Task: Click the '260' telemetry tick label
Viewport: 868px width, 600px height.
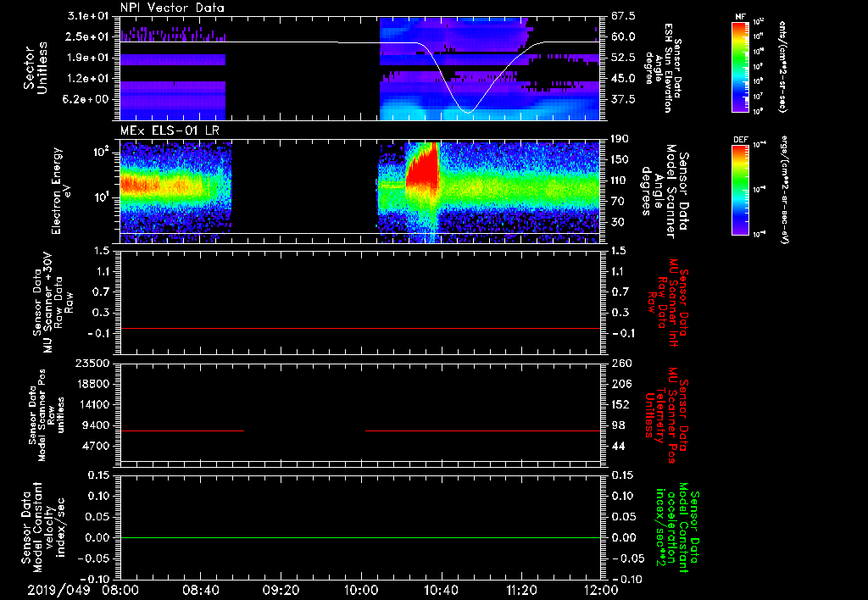Action: point(620,363)
